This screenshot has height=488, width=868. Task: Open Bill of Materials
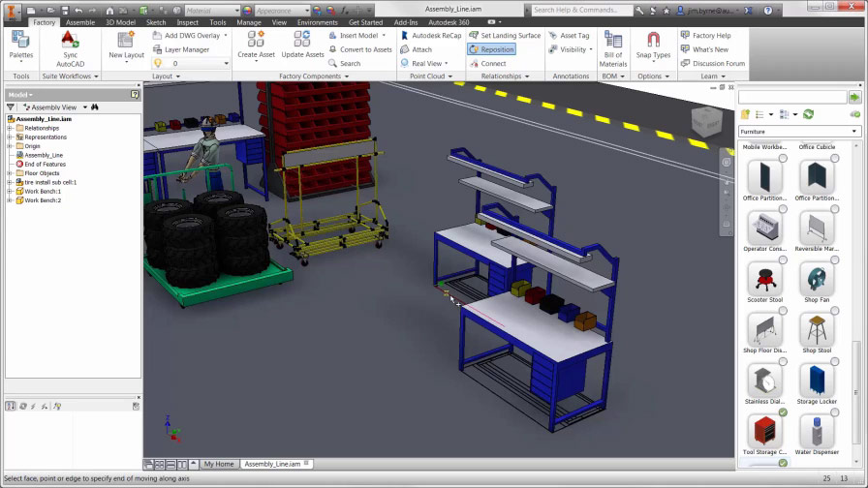click(613, 48)
